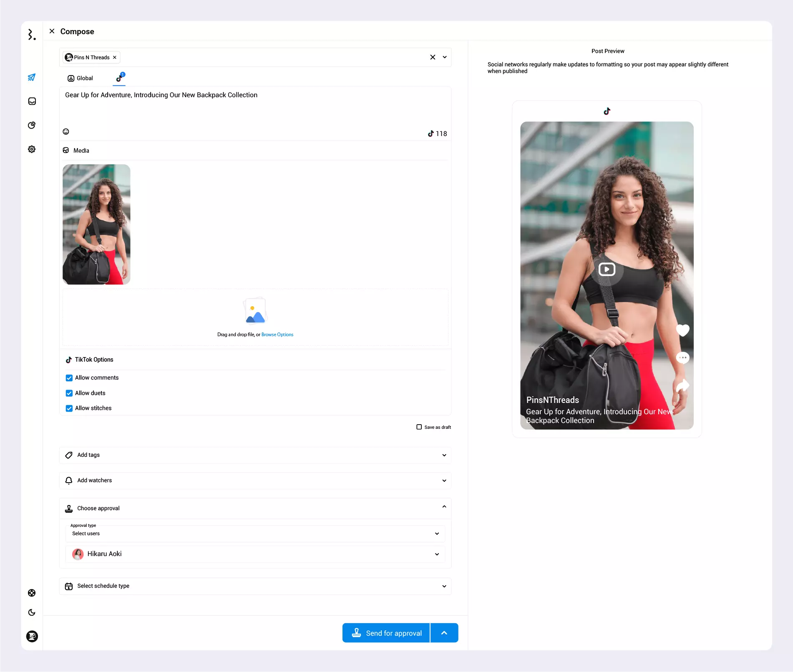The image size is (793, 672).
Task: Click the Browse Options link
Action: coord(277,335)
